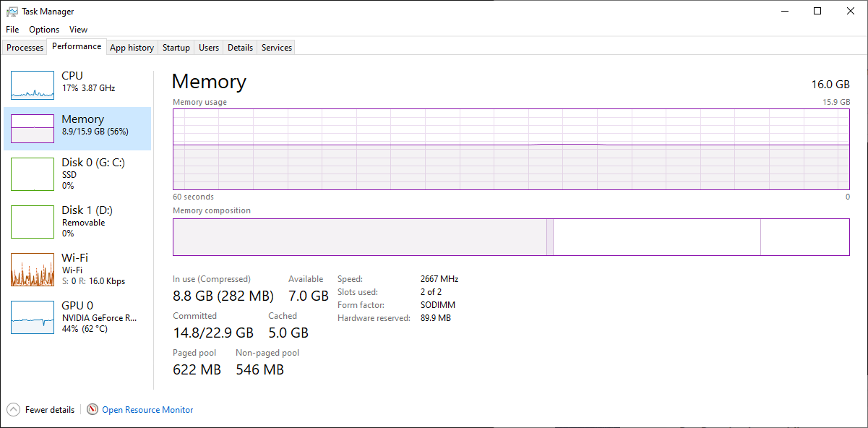Screen dimensions: 868x428
Task: Click the Memory composition bar
Action: click(510, 237)
